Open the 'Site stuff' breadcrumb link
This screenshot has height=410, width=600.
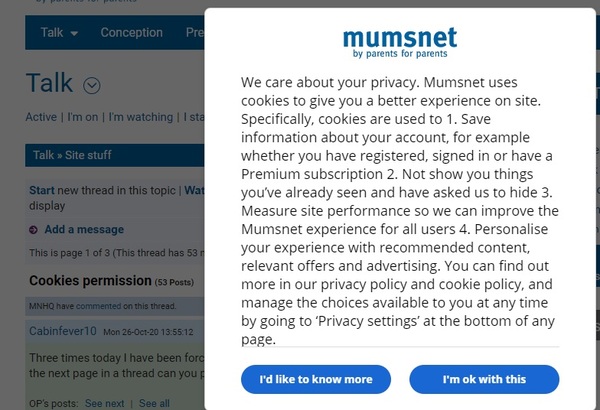[88, 155]
